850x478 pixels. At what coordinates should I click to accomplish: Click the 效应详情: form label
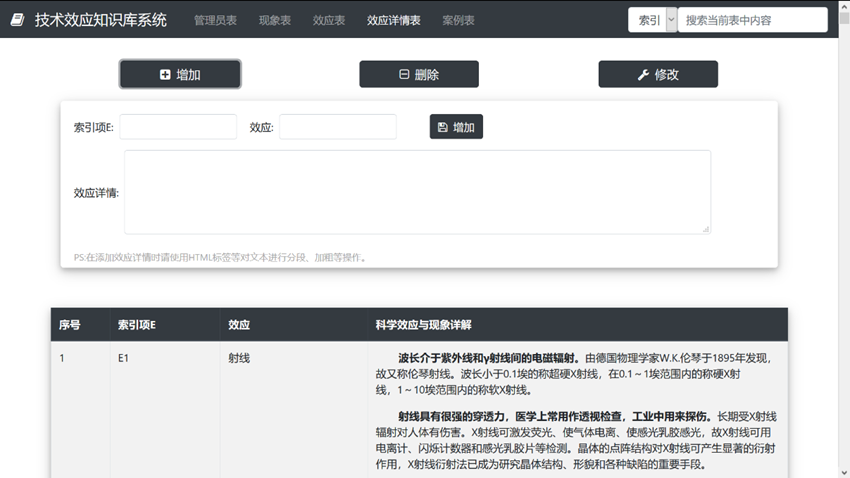coord(96,193)
